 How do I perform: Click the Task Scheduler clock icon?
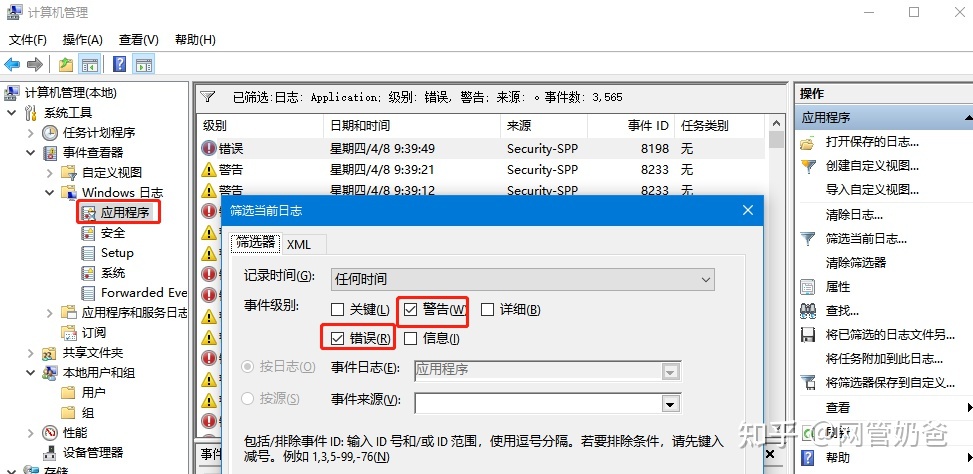click(50, 133)
